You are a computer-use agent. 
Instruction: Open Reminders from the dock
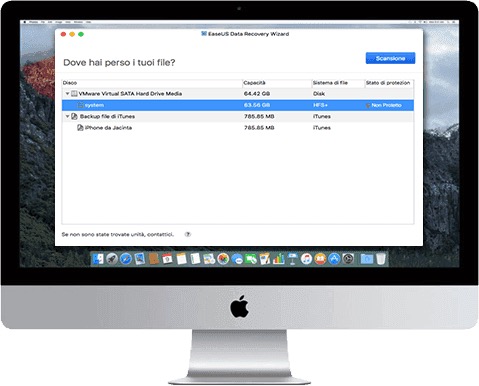pyautogui.click(x=195, y=259)
